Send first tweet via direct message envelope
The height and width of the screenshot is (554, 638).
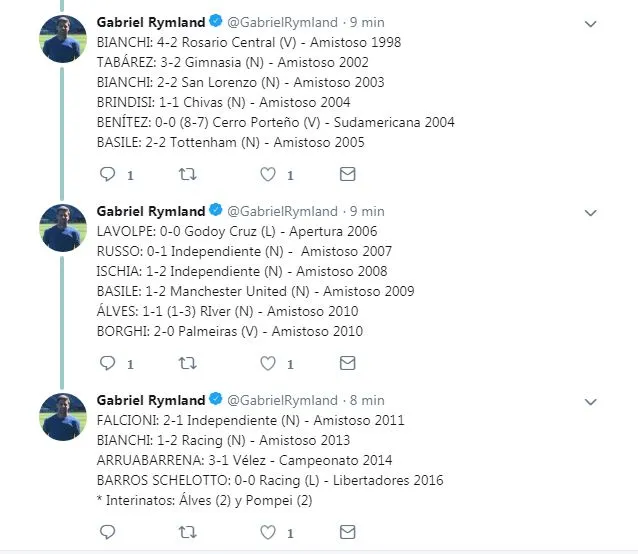(x=347, y=174)
